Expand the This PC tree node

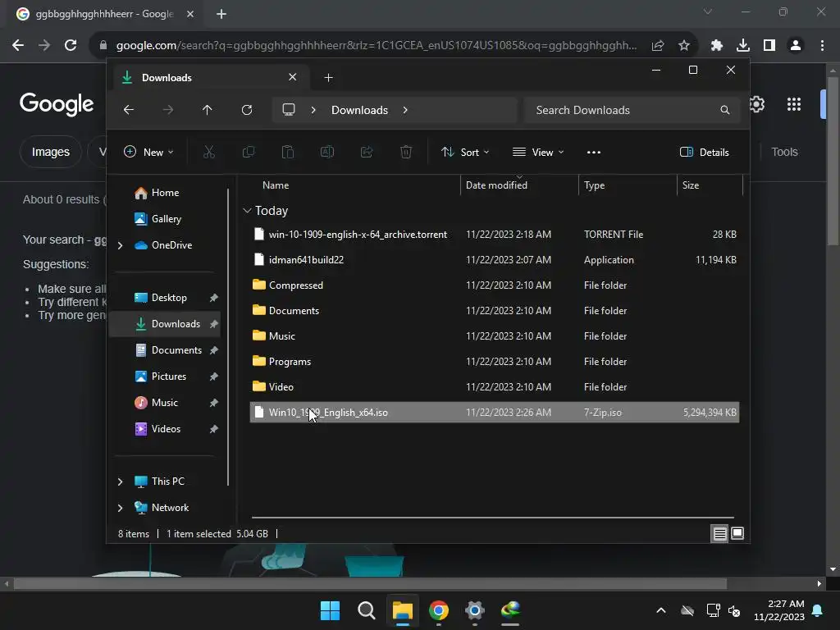pyautogui.click(x=120, y=482)
